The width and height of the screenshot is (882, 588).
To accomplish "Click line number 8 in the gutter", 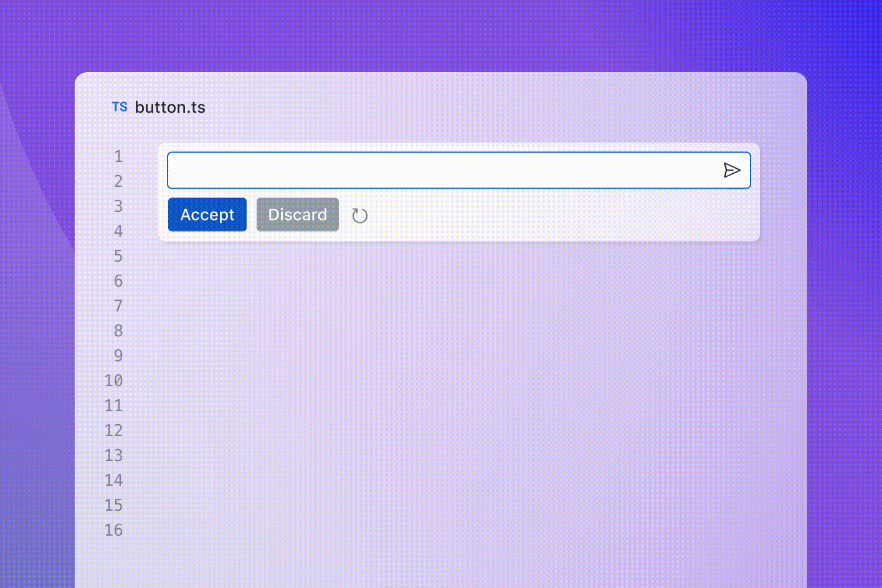I will point(118,331).
